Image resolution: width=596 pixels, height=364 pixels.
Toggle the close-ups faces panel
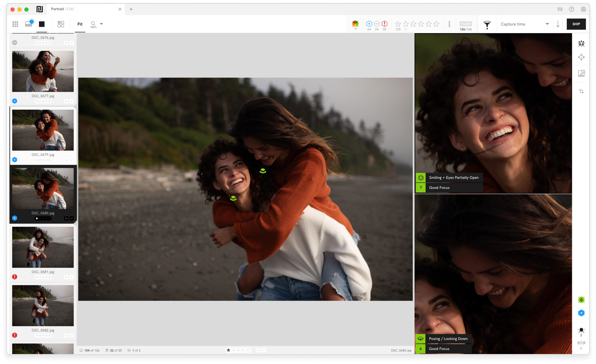[581, 43]
